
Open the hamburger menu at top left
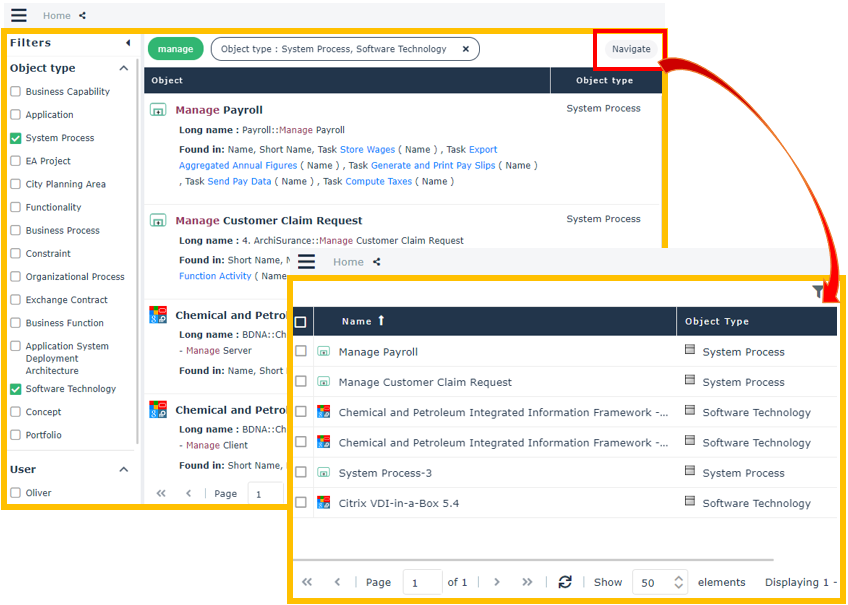click(18, 15)
